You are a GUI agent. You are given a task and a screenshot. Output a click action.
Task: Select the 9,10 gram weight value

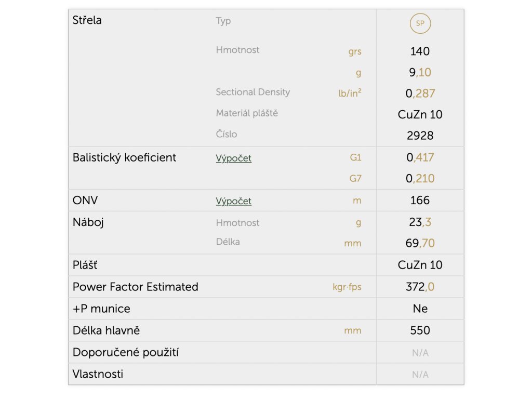420,72
